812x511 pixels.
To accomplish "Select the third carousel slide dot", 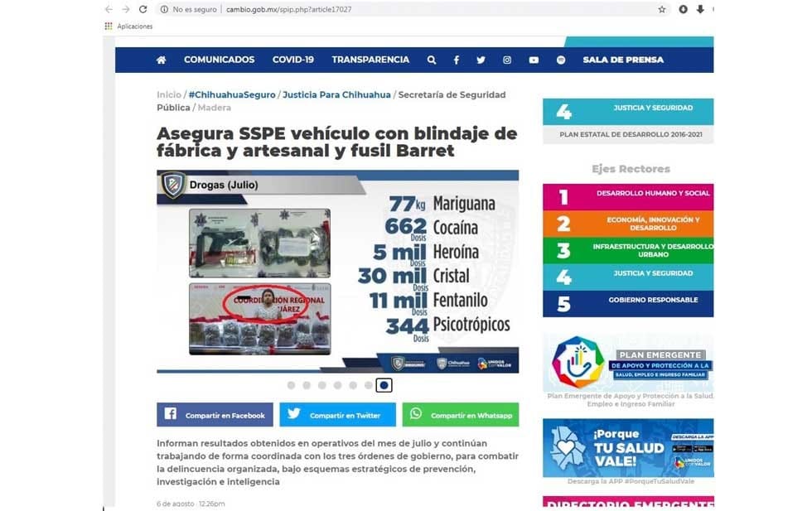I will tap(321, 385).
